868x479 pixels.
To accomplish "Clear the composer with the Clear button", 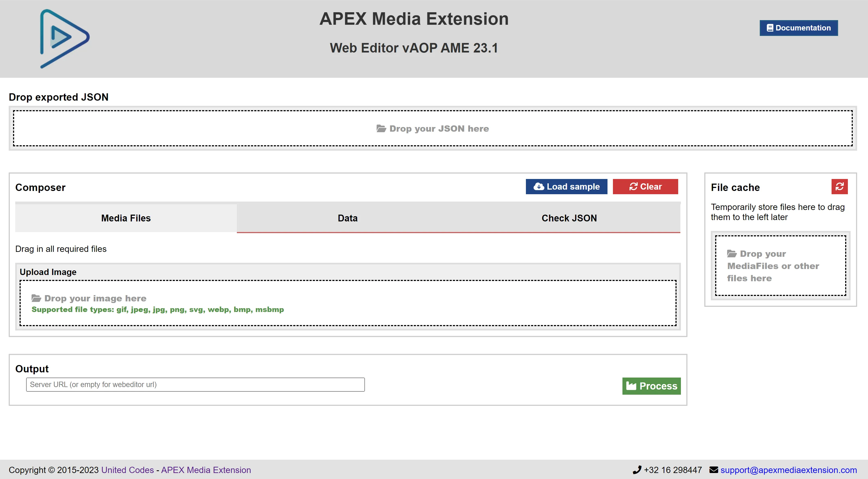I will point(645,186).
